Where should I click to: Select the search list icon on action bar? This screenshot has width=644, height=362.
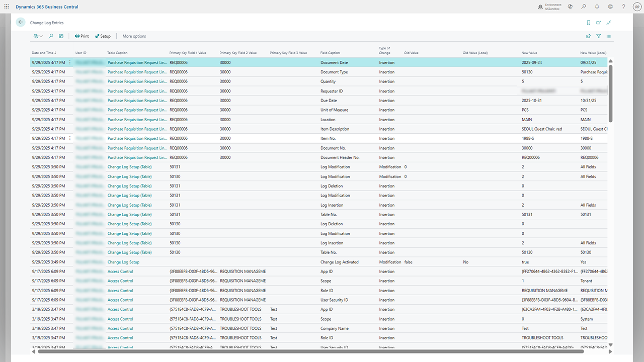click(51, 36)
